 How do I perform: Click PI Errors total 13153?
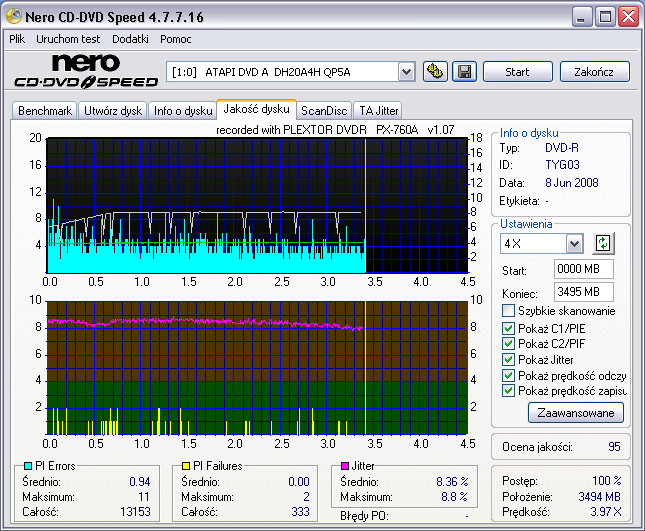point(135,512)
